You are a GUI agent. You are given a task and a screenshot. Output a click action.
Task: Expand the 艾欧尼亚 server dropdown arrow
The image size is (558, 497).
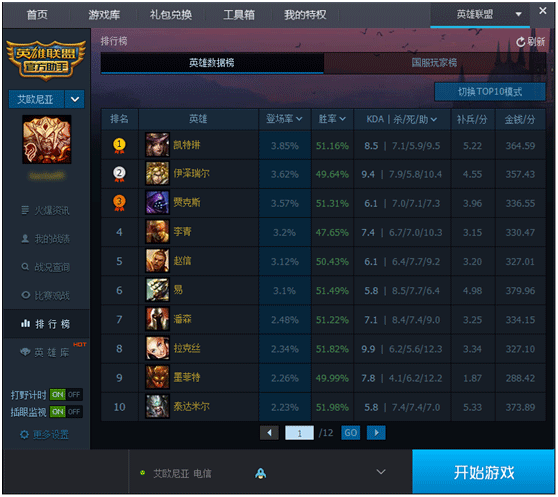tap(75, 99)
